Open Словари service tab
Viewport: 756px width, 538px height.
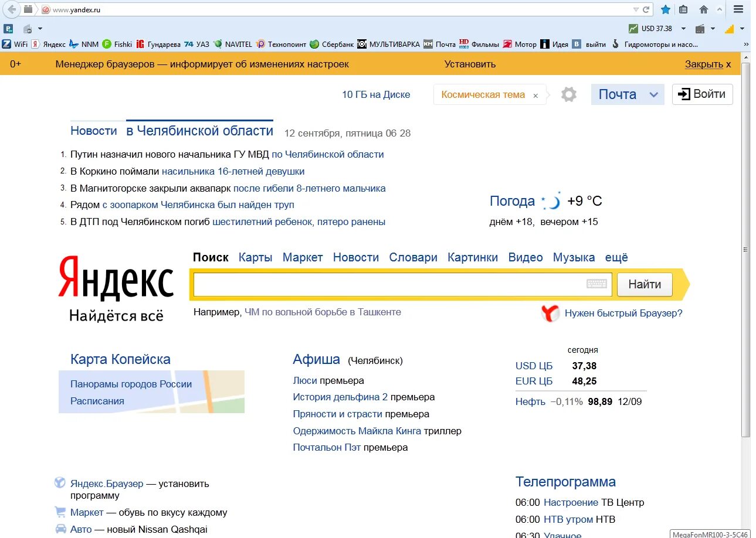[413, 257]
